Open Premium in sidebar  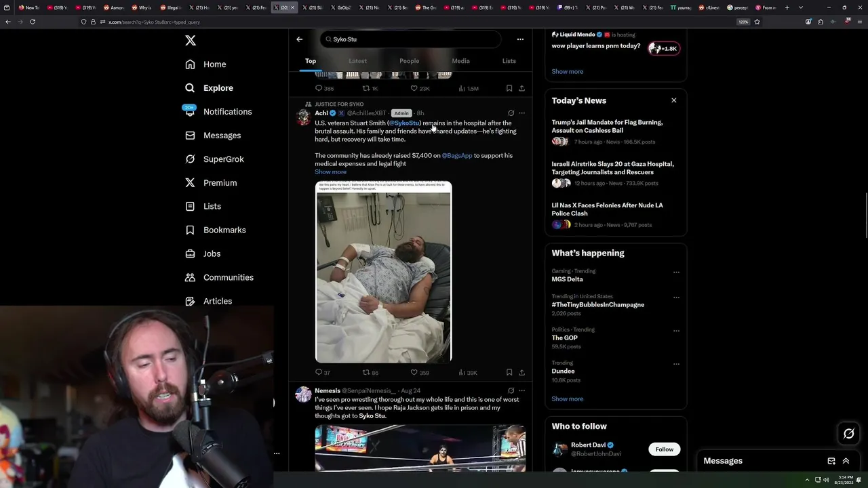point(211,183)
